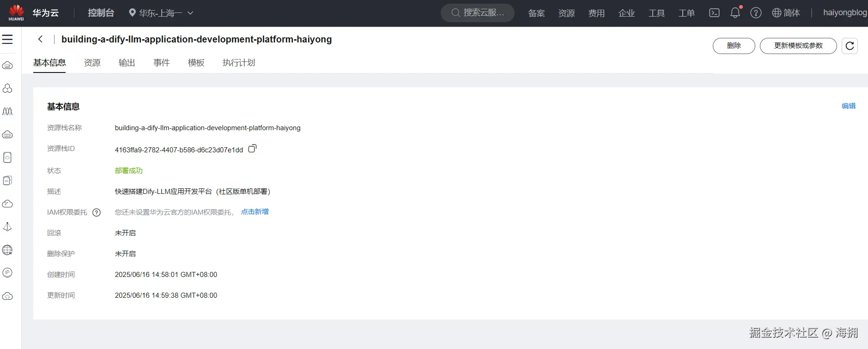Viewport: 868px width, 349px height.
Task: Switch to the 输出 tab
Action: point(127,63)
